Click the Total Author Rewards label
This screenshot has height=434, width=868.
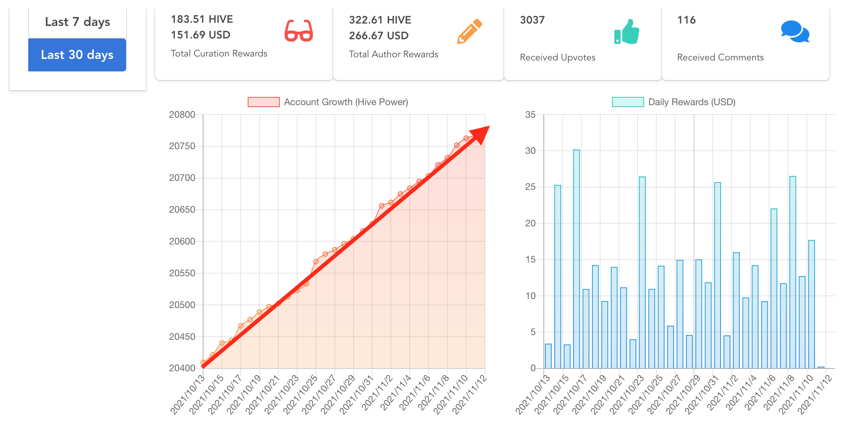coord(393,54)
